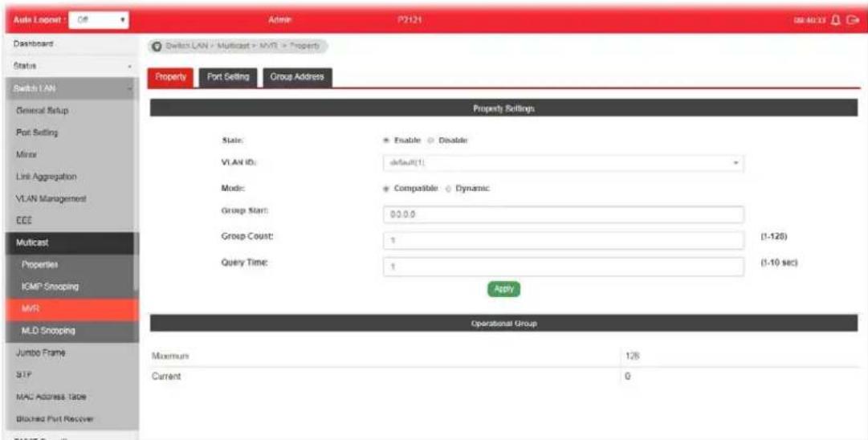Click the (1-128) range hint
The width and height of the screenshot is (868, 440).
point(774,236)
